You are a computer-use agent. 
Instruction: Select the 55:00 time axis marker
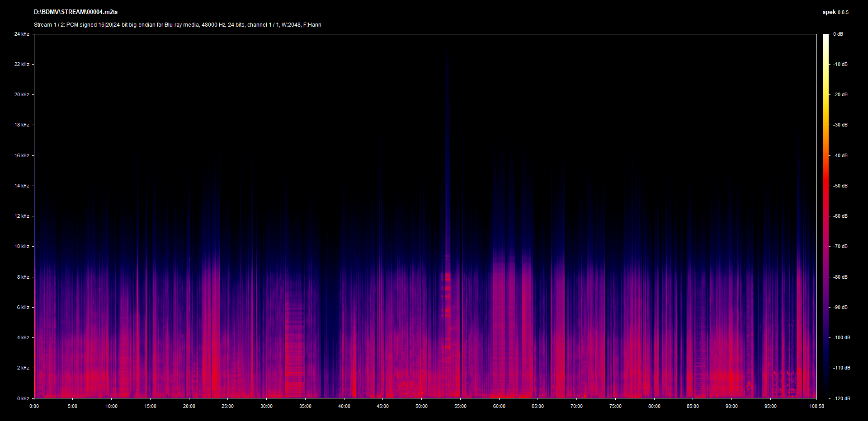(460, 406)
